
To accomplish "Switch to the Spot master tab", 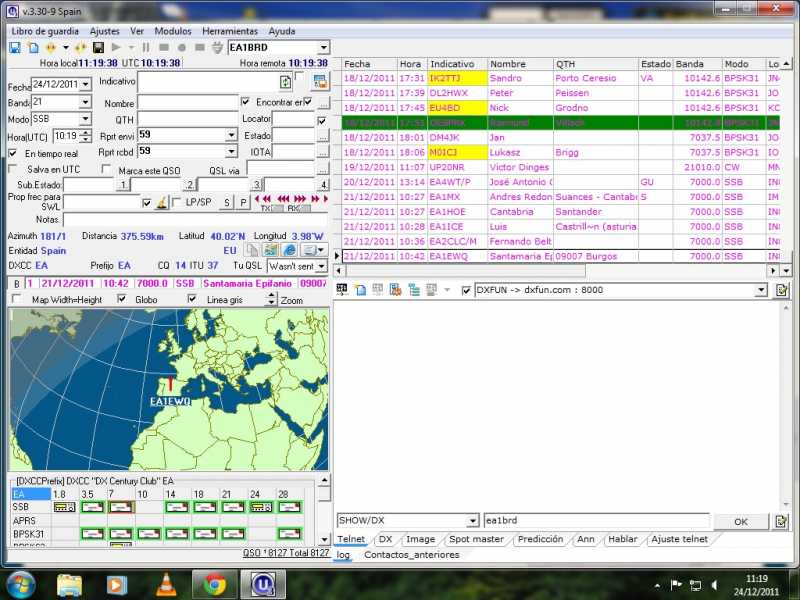I will click(x=476, y=539).
